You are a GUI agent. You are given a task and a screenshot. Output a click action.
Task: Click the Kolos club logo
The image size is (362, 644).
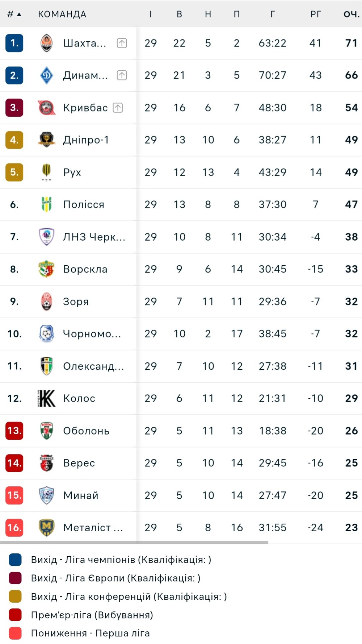click(x=46, y=398)
